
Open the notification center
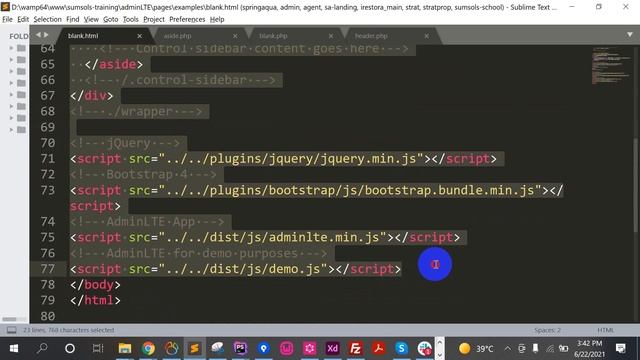point(621,348)
